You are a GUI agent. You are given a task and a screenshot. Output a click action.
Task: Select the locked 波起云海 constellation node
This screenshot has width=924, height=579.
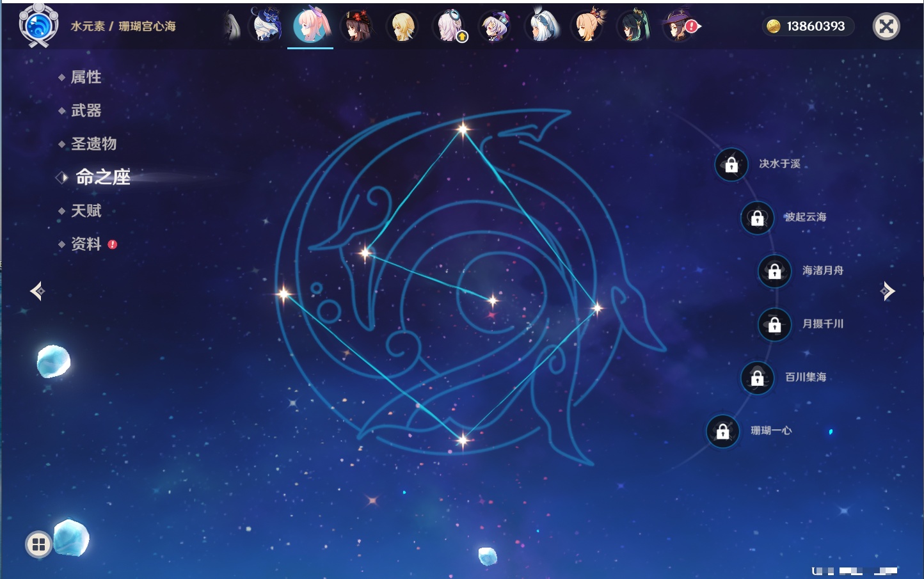tap(757, 218)
